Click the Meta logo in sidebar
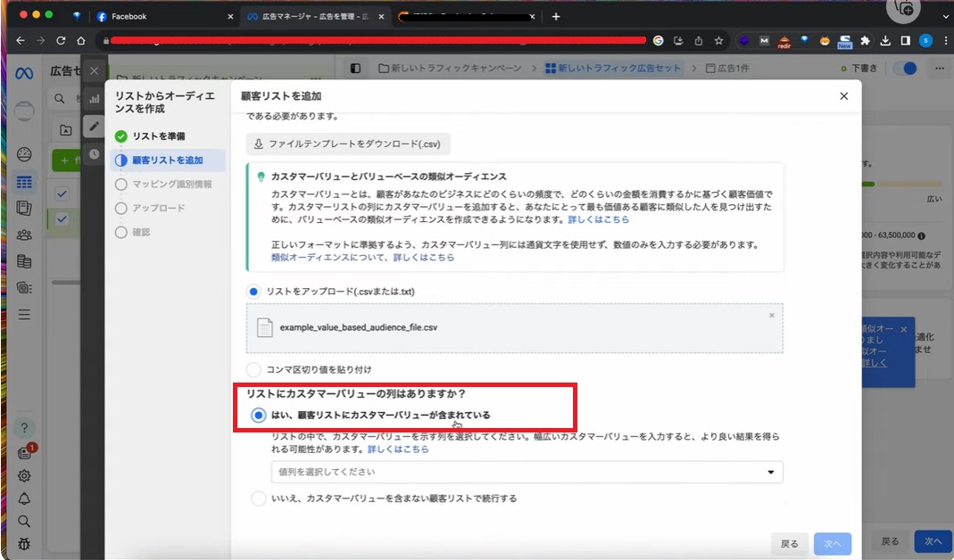954x560 pixels. pyautogui.click(x=24, y=73)
